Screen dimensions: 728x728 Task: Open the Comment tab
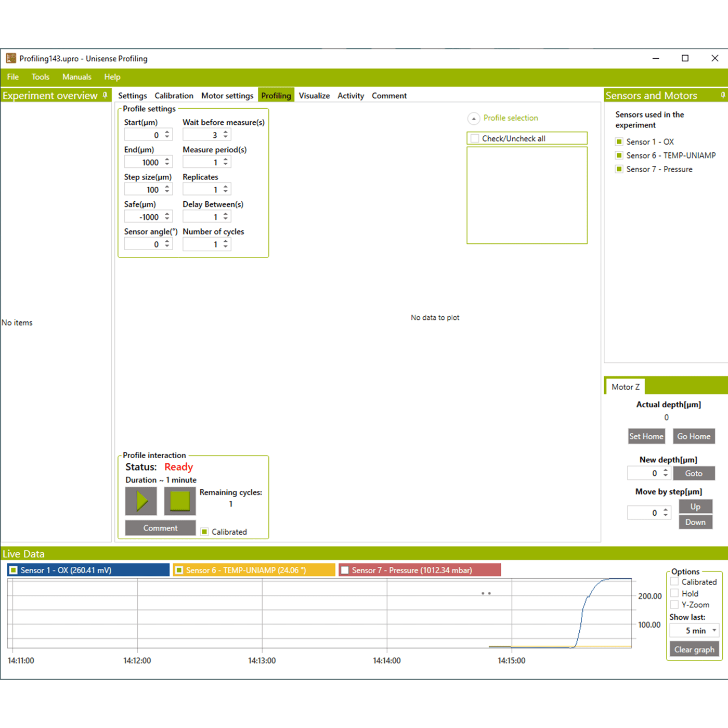click(x=389, y=96)
